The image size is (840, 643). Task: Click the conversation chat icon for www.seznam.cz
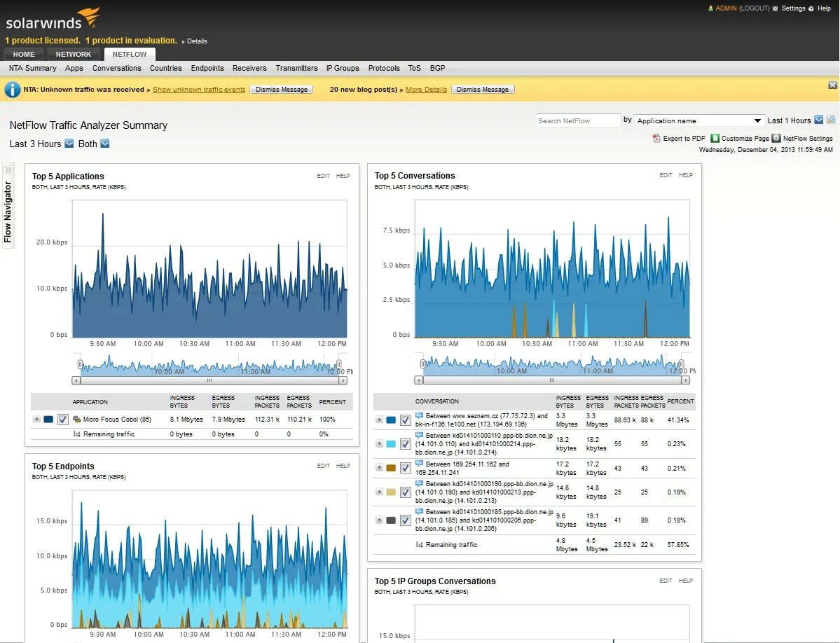(x=420, y=415)
